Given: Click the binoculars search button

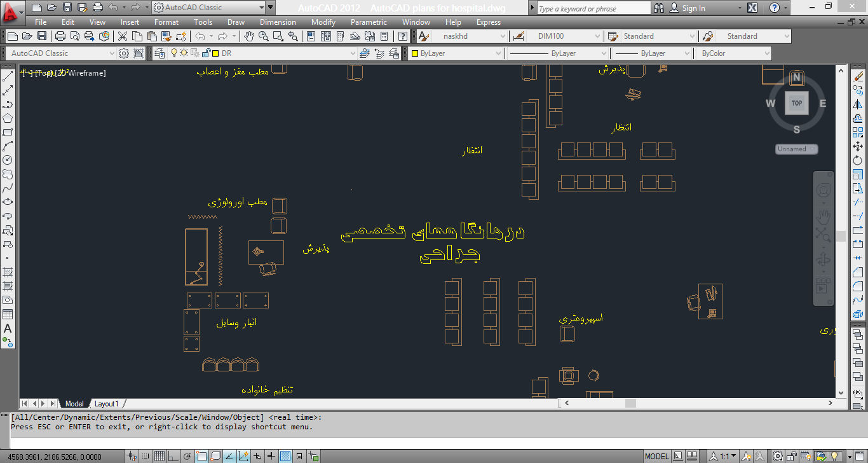Looking at the screenshot, I should (659, 8).
